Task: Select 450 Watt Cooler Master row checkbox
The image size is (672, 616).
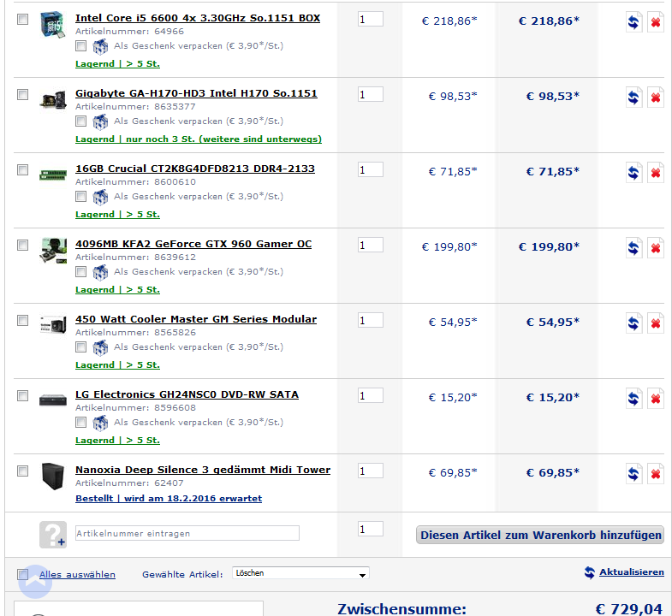Action: [23, 321]
